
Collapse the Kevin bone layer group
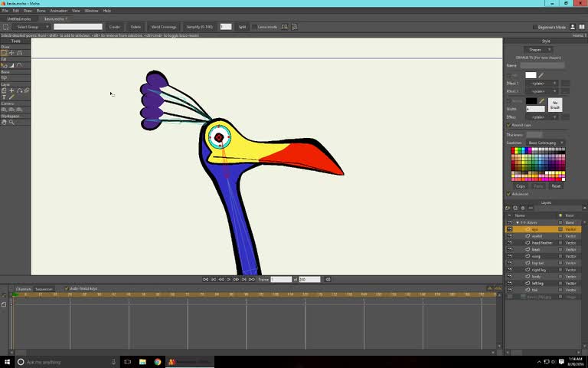tap(518, 222)
